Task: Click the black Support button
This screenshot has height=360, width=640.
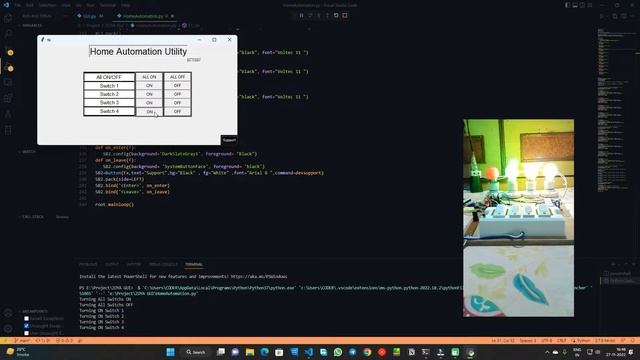Action: [x=229, y=140]
